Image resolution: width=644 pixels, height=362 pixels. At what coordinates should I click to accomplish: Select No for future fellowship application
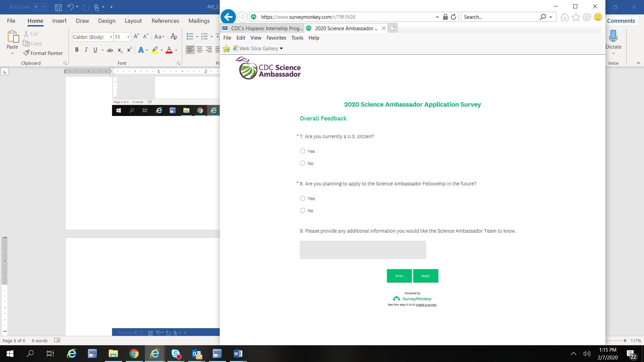point(303,210)
